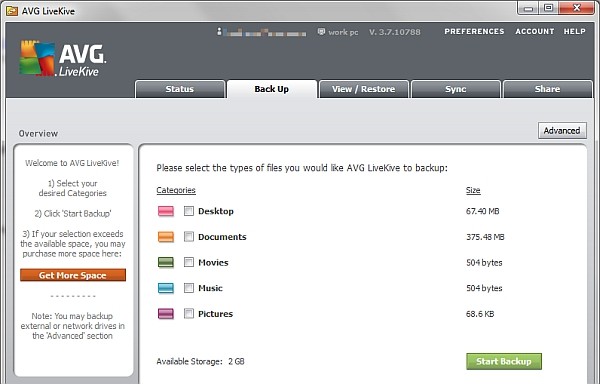
Task: Check the Desktop checkbox
Action: click(189, 211)
